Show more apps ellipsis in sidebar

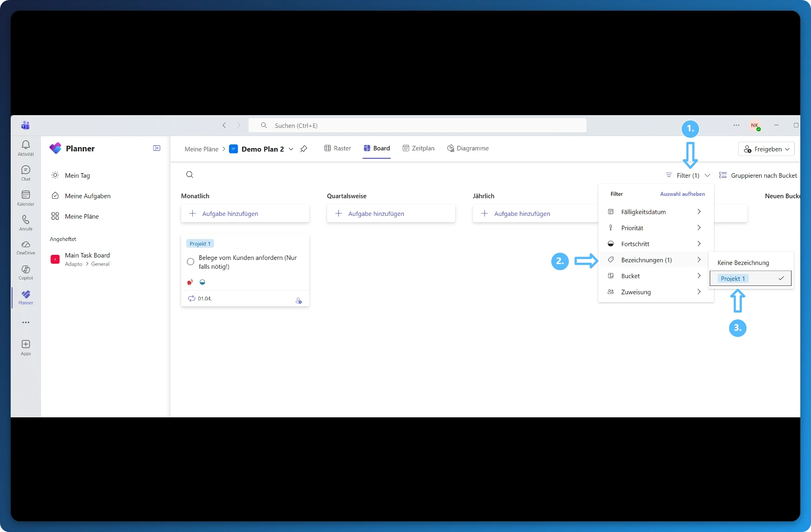(x=26, y=322)
